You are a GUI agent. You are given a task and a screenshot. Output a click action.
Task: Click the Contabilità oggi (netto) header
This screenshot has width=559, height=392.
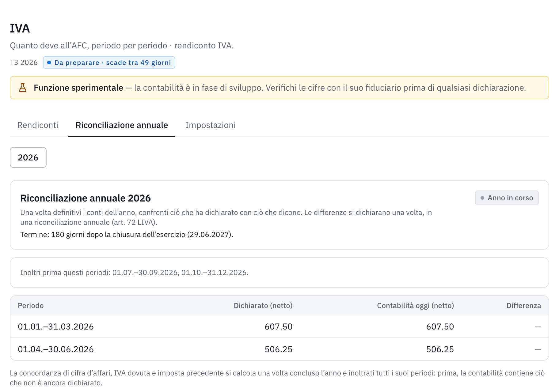click(x=415, y=306)
